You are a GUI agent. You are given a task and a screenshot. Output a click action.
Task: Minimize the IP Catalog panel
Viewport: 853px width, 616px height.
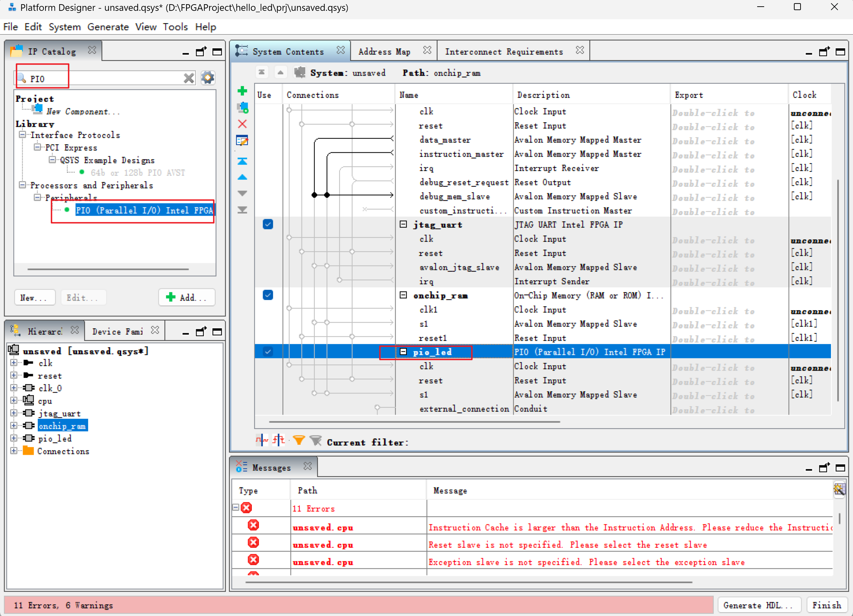(x=185, y=53)
